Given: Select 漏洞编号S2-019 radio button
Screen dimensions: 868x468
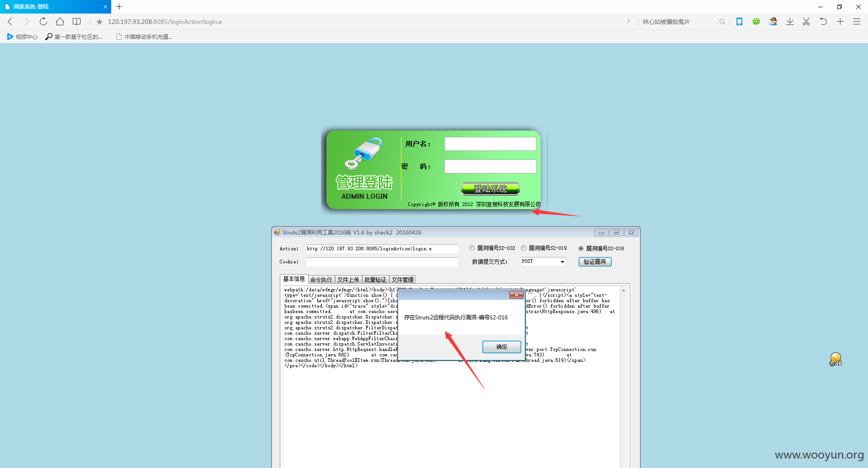Looking at the screenshot, I should click(524, 248).
